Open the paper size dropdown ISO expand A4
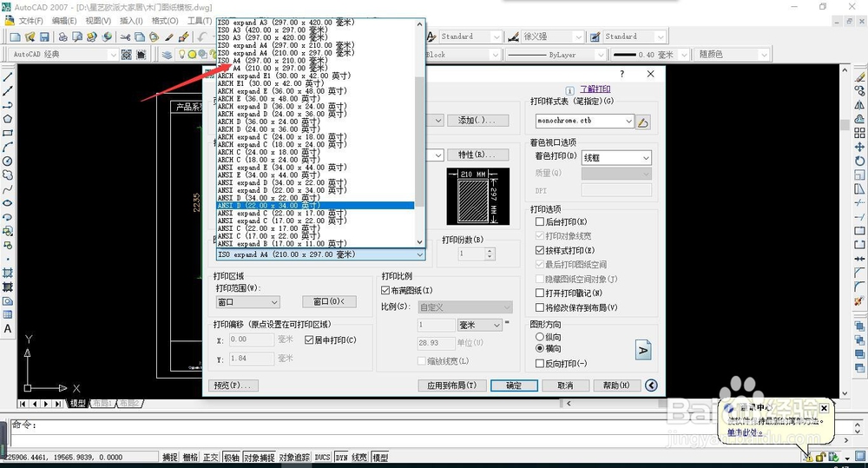Screen dimensions: 868x468 pos(320,254)
